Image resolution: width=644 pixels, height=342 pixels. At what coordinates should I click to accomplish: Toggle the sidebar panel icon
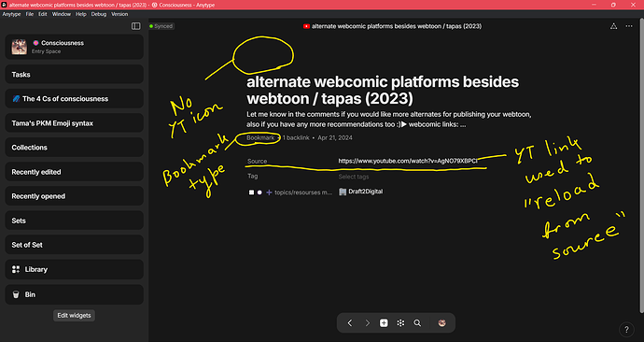click(x=136, y=26)
